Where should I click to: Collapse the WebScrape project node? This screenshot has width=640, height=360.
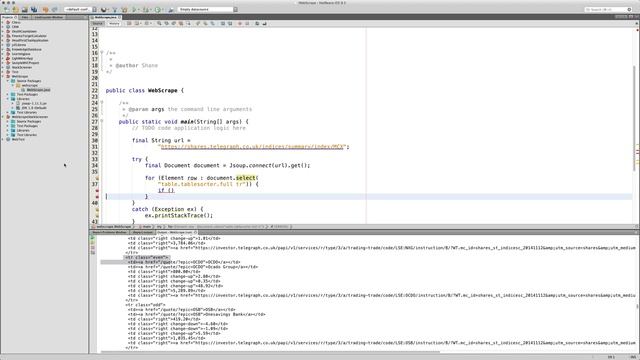coord(3,76)
